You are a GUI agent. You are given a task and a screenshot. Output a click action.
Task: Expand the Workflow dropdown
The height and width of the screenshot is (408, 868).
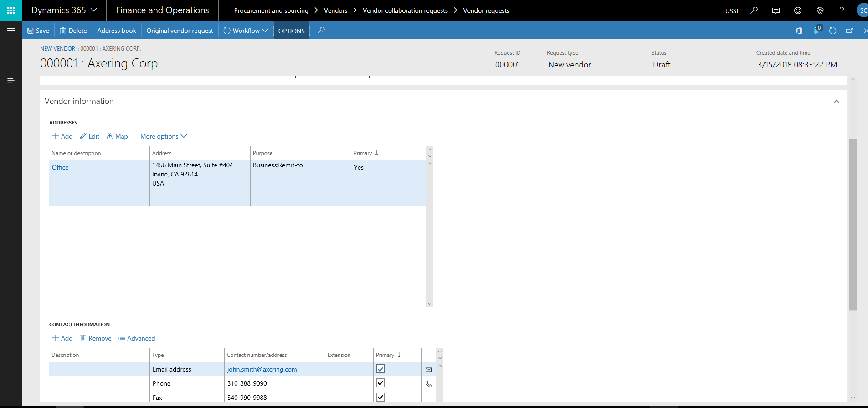click(x=246, y=31)
